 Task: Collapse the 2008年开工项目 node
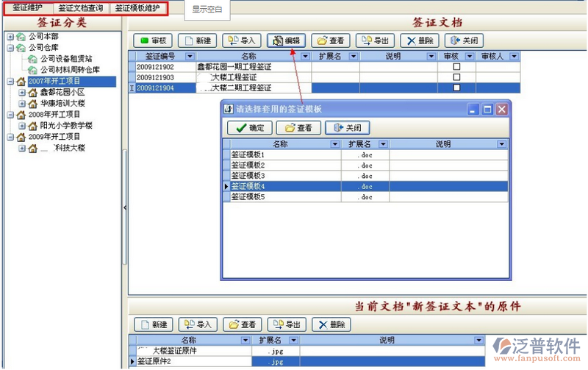[10, 115]
